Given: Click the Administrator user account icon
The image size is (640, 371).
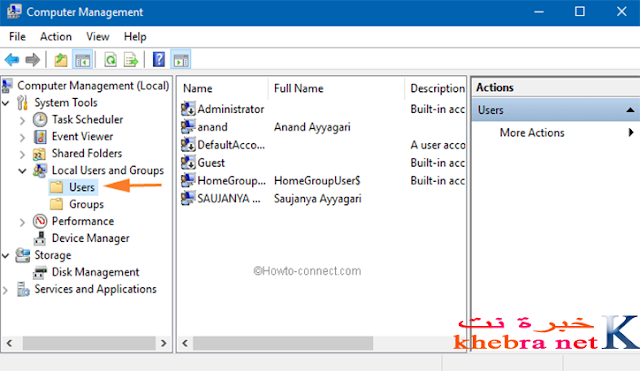Looking at the screenshot, I should (188, 109).
